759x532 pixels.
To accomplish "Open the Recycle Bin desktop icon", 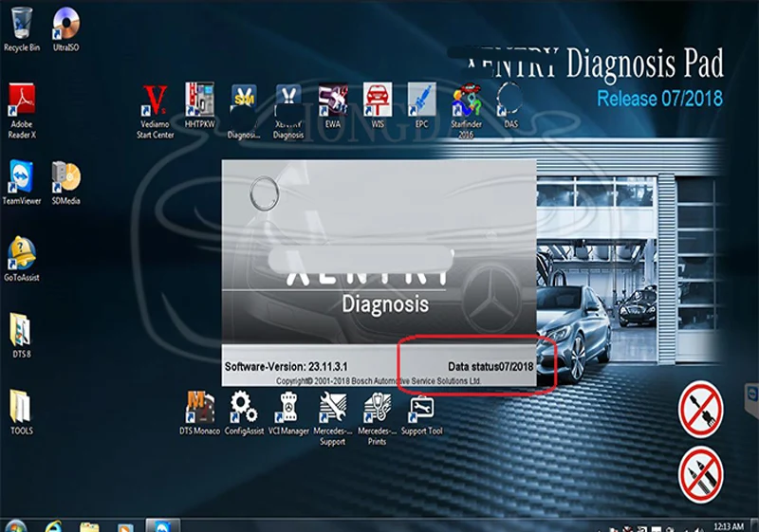I will (x=21, y=29).
